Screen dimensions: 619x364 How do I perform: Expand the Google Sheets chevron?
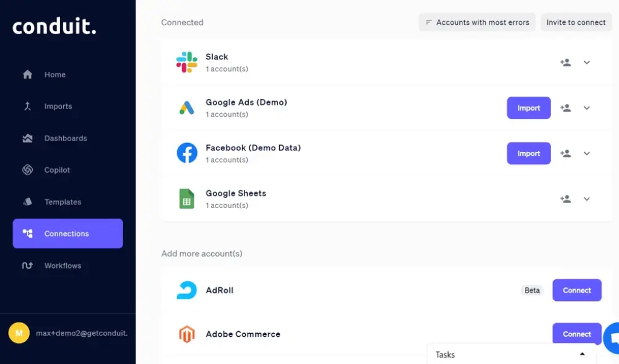pyautogui.click(x=587, y=199)
